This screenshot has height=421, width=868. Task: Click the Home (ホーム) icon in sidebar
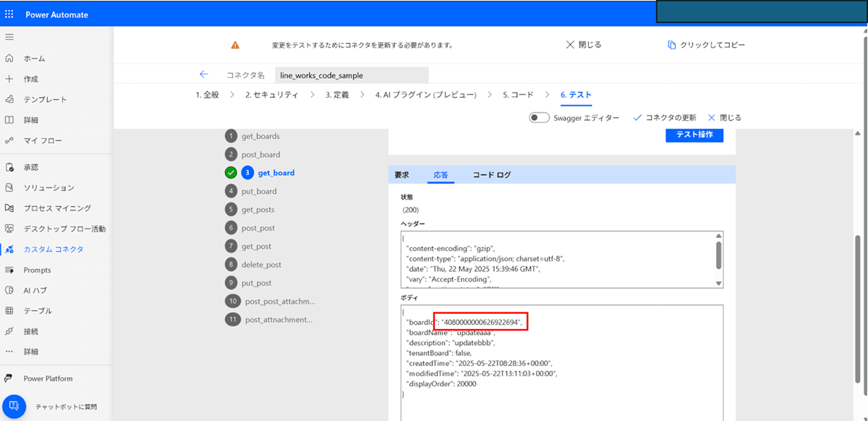pos(9,59)
